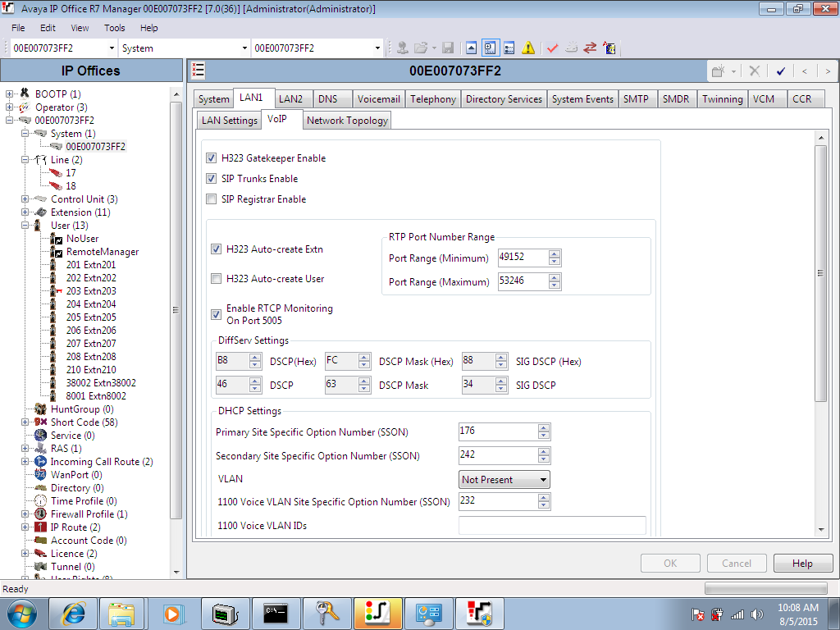Screen dimensions: 840x630
Task: Open Windows Media Player from taskbar
Action: click(x=172, y=614)
